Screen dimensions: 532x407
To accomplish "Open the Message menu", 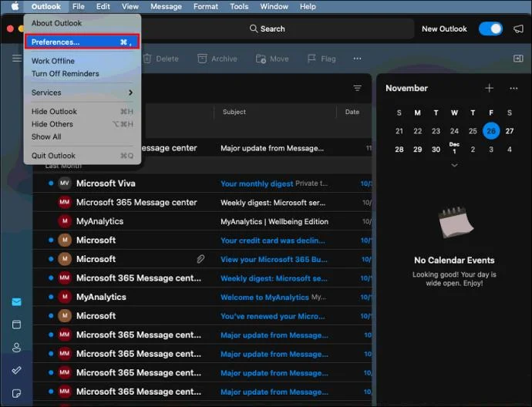I will coord(166,6).
